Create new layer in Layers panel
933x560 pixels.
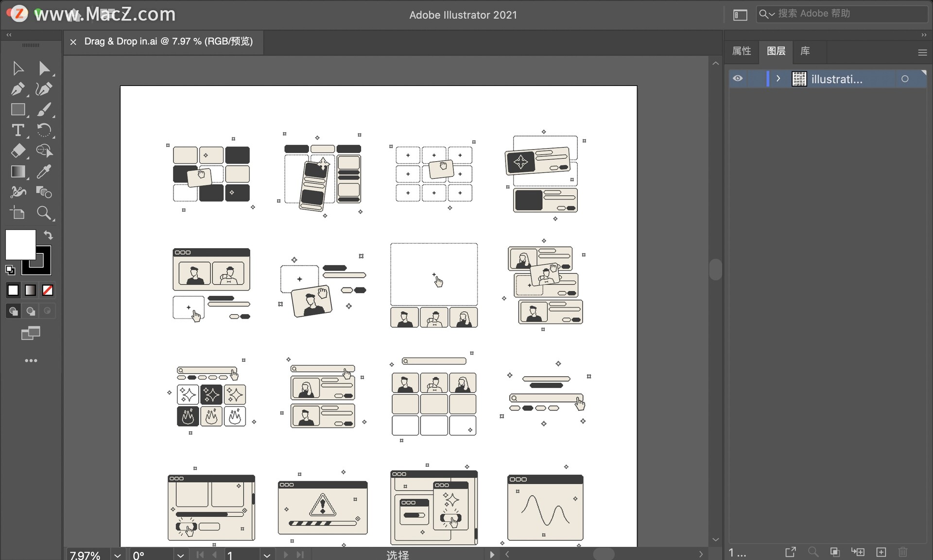click(x=881, y=552)
